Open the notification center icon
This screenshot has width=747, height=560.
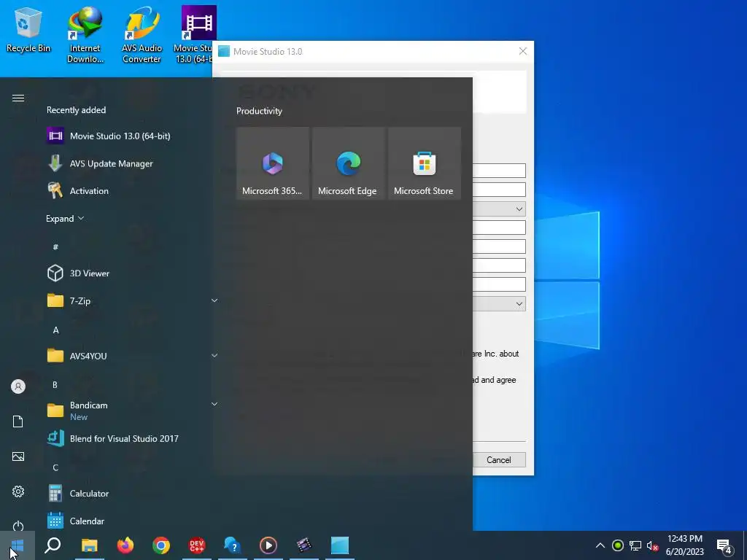point(724,546)
